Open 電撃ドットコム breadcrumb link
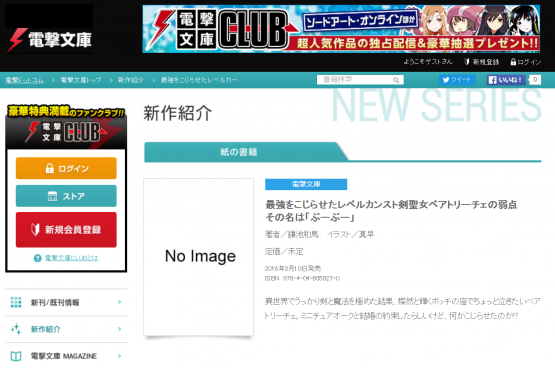The image size is (555, 368). click(24, 80)
